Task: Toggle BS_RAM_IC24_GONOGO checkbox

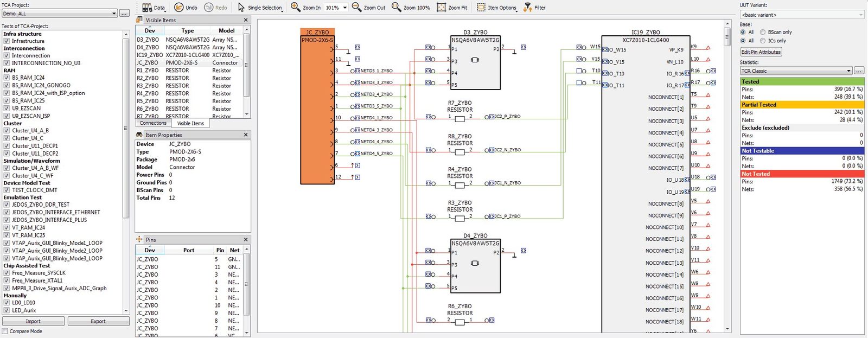Action: (7, 86)
